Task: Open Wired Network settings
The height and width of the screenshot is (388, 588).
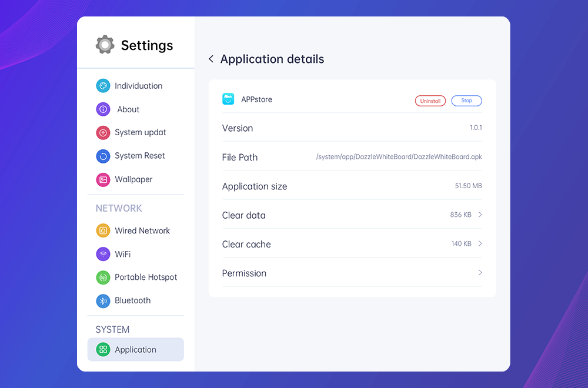Action: (142, 230)
